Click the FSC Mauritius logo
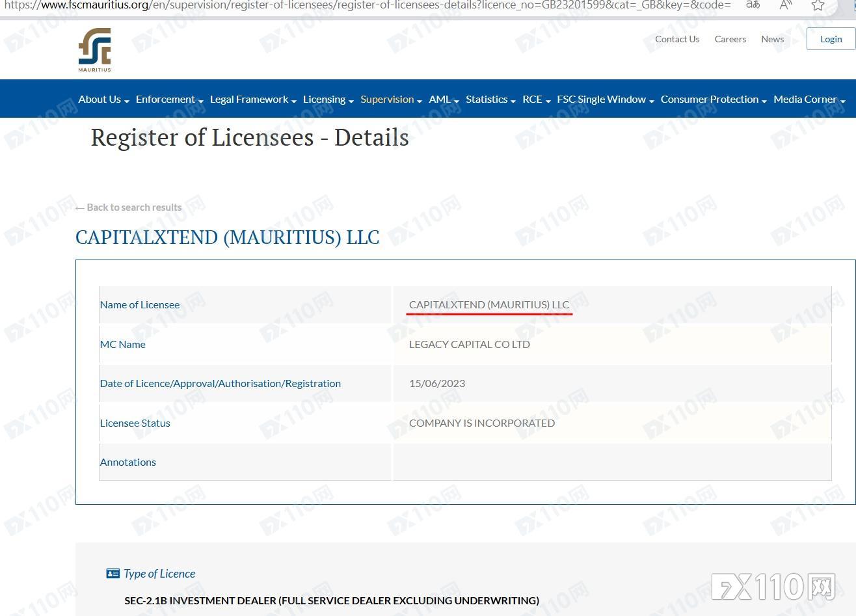 (95, 49)
